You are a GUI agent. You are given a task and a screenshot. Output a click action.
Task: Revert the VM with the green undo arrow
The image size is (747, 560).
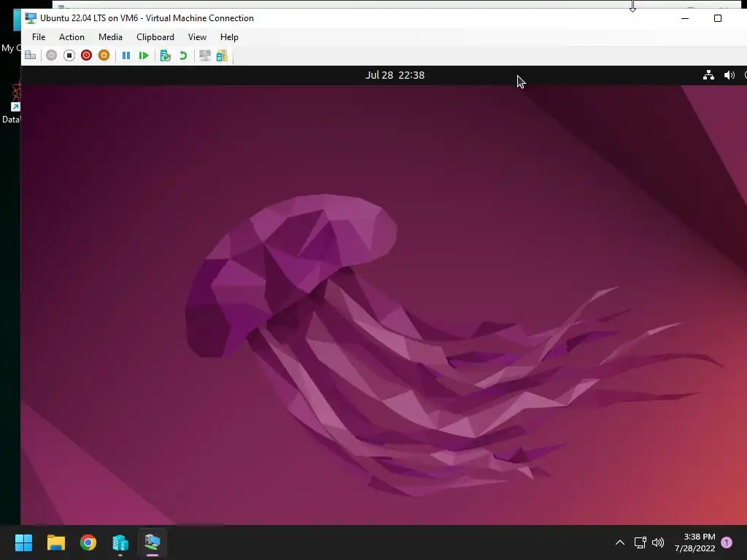(x=183, y=55)
